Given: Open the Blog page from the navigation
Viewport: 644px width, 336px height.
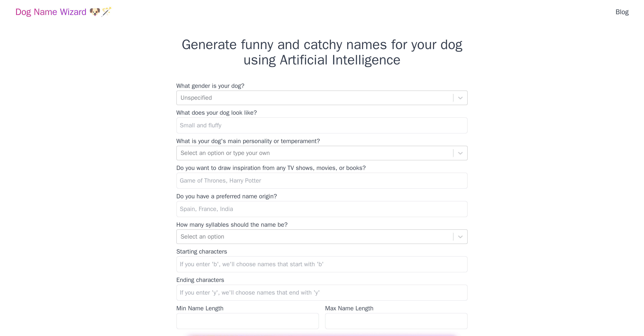Looking at the screenshot, I should pyautogui.click(x=622, y=12).
